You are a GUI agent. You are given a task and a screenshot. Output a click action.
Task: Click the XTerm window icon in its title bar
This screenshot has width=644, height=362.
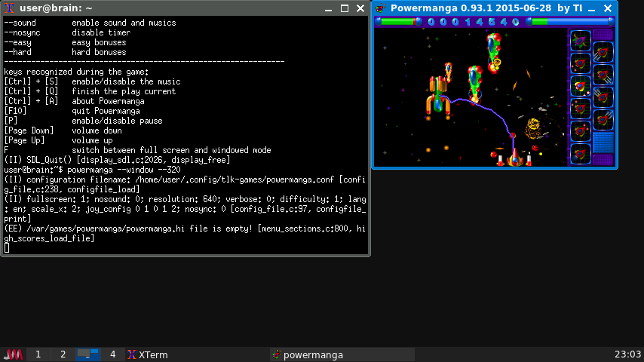pyautogui.click(x=10, y=8)
